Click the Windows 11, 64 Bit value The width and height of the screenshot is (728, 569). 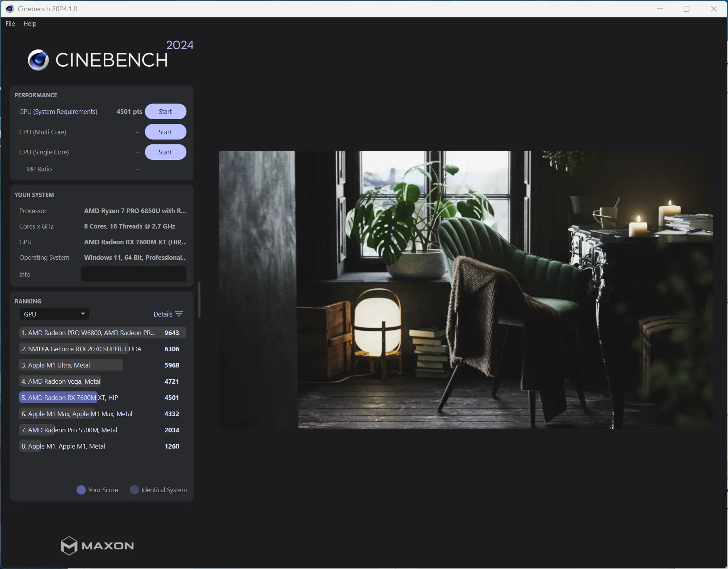click(135, 257)
